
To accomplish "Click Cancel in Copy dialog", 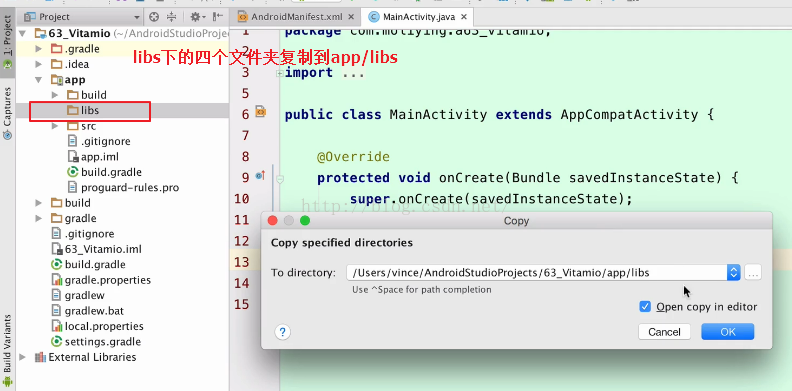I will tap(664, 332).
